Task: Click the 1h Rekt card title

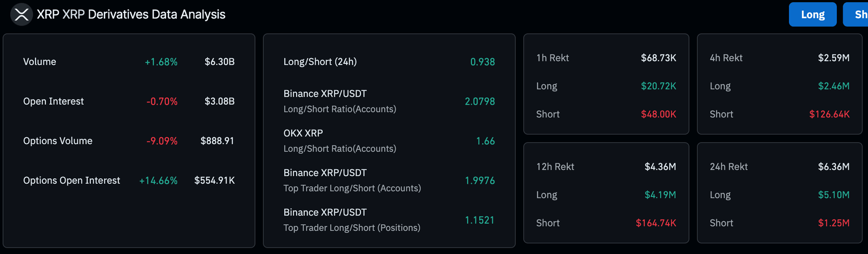Action: tap(552, 58)
